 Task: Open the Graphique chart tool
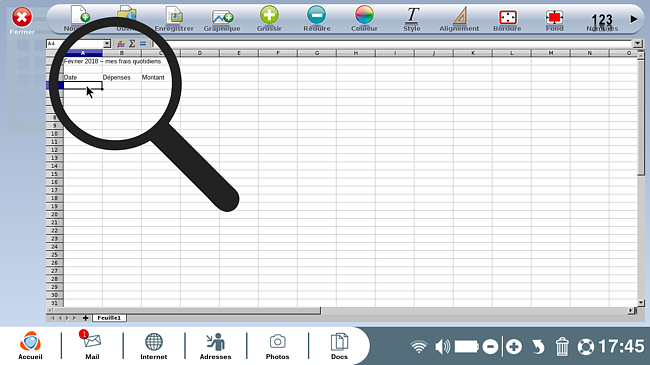pyautogui.click(x=222, y=19)
